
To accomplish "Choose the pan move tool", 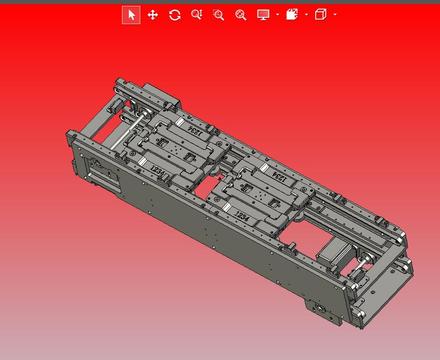I will click(x=153, y=15).
